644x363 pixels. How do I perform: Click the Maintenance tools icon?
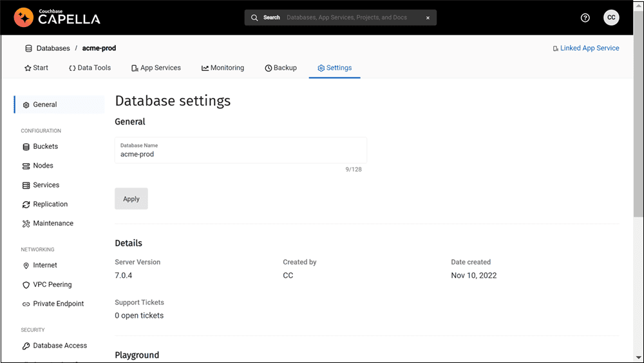(26, 224)
